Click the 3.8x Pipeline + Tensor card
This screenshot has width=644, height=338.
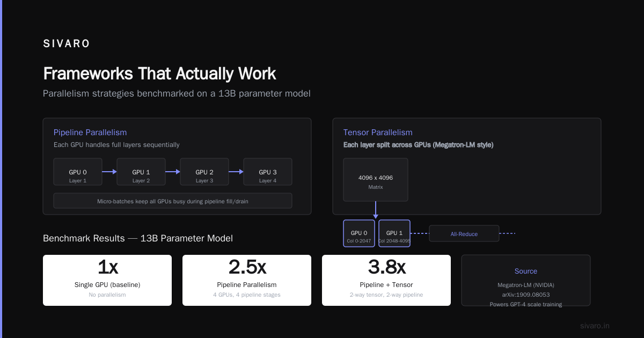(x=386, y=280)
